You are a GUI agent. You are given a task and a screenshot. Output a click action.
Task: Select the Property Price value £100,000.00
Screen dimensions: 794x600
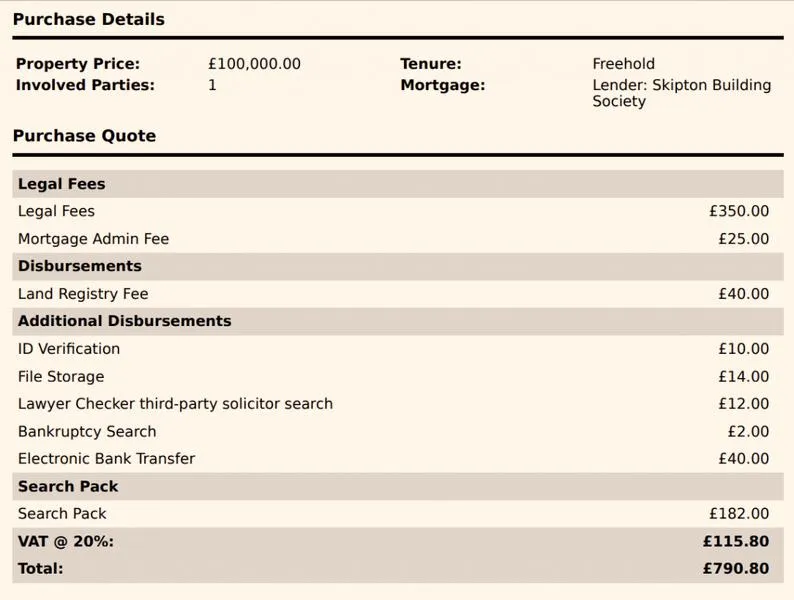point(254,64)
